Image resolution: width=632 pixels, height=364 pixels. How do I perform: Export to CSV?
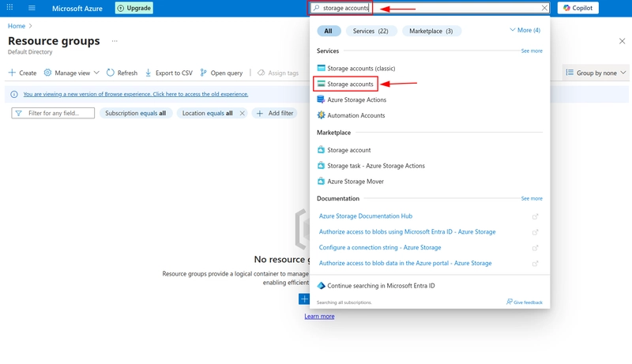tap(169, 73)
